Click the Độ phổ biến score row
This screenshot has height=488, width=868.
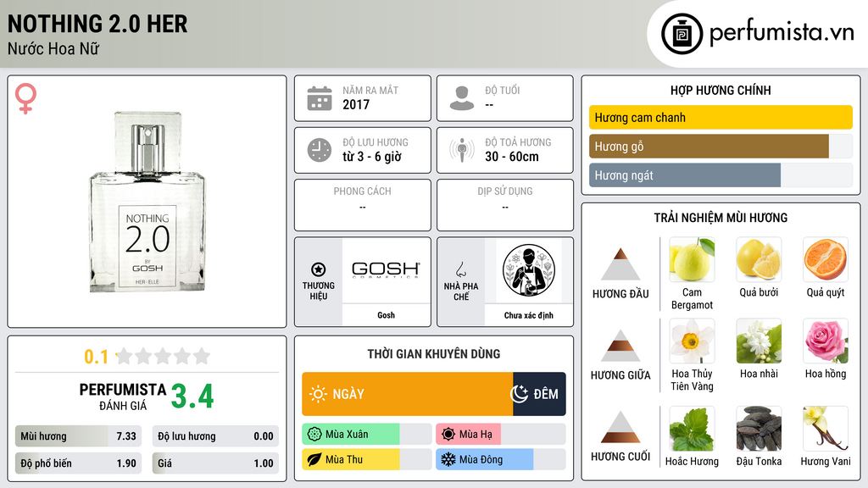78,463
